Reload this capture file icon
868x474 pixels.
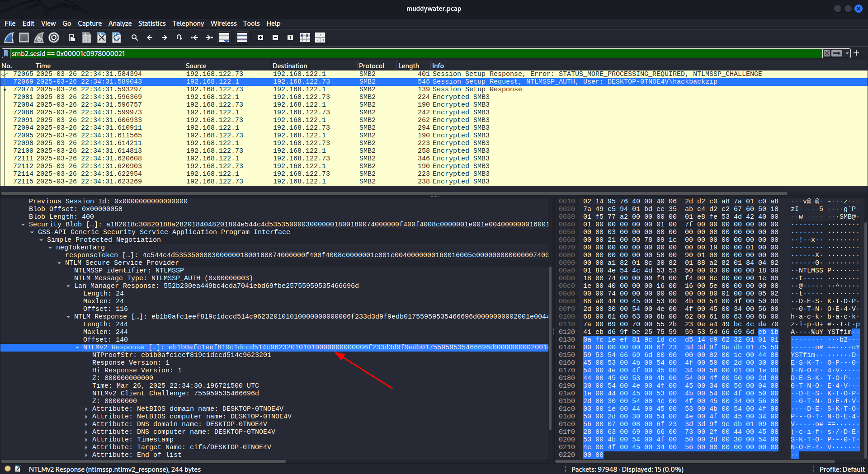coord(117,38)
